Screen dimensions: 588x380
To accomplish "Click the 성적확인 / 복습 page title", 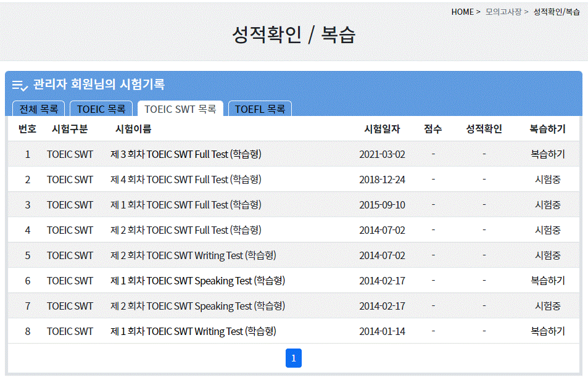I will coord(294,35).
